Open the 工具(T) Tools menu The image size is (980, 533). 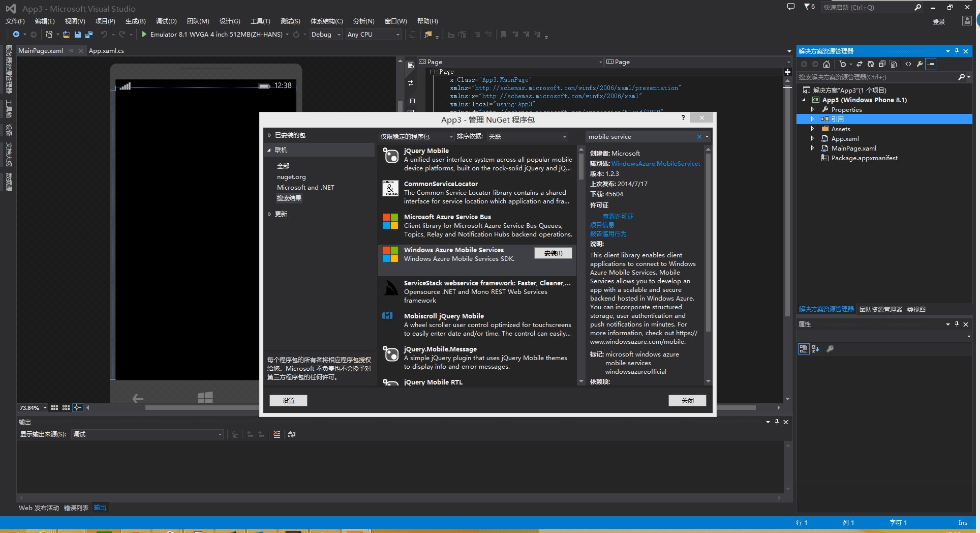(260, 21)
